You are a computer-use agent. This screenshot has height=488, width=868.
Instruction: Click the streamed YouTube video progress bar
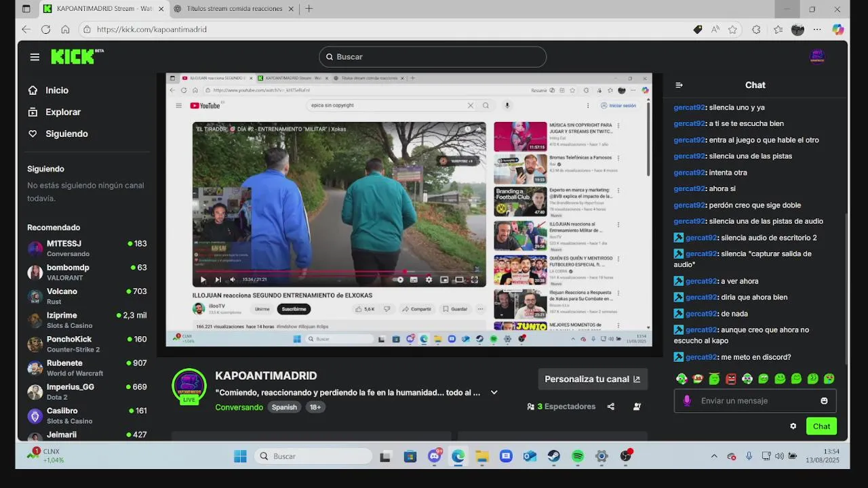(x=339, y=272)
